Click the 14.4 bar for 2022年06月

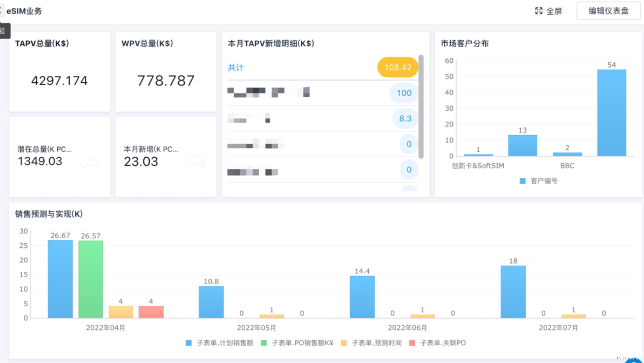(362, 297)
